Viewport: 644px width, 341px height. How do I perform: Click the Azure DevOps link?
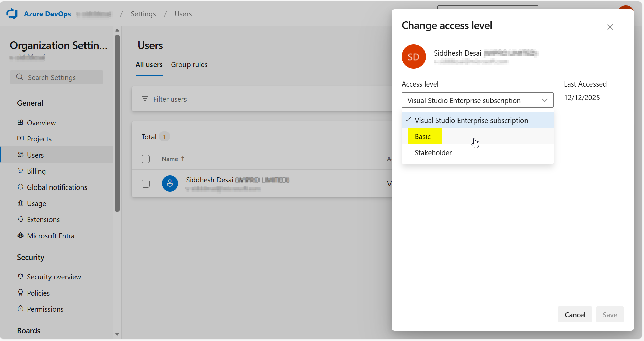coord(47,14)
